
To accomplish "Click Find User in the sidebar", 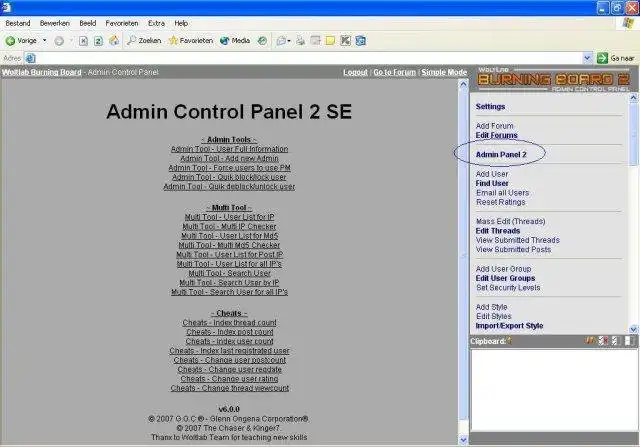I will point(492,183).
